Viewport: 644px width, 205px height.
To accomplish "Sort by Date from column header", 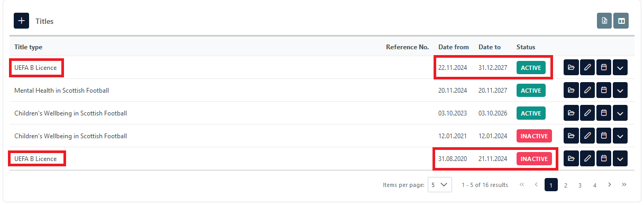I will (x=454, y=47).
